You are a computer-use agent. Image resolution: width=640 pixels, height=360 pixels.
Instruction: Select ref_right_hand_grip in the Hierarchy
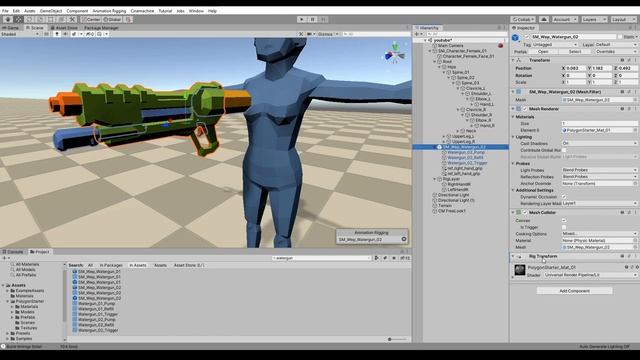[x=465, y=168]
